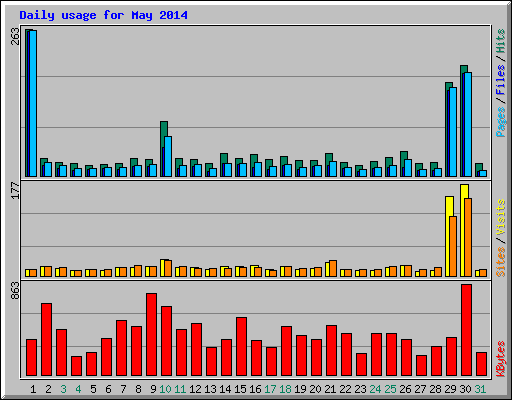This screenshot has width=512, height=400.
Task: Click the red 'KBytes' legend label
Action: (501, 359)
